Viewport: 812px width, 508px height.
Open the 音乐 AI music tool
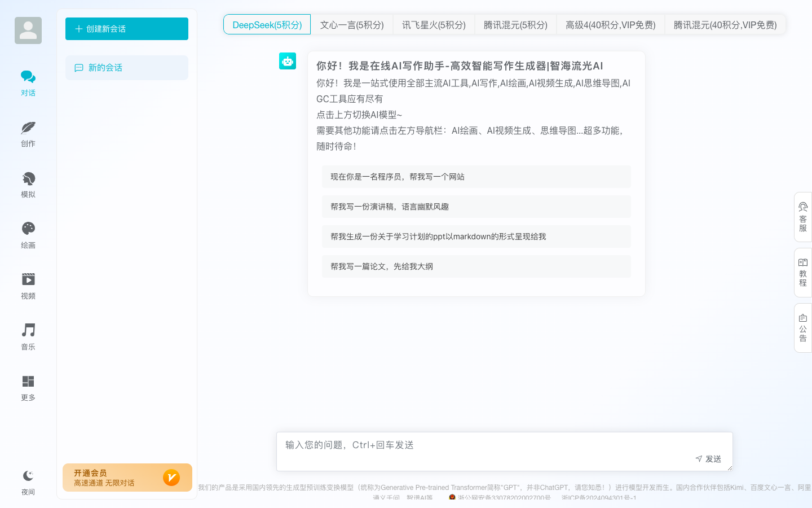pos(28,336)
